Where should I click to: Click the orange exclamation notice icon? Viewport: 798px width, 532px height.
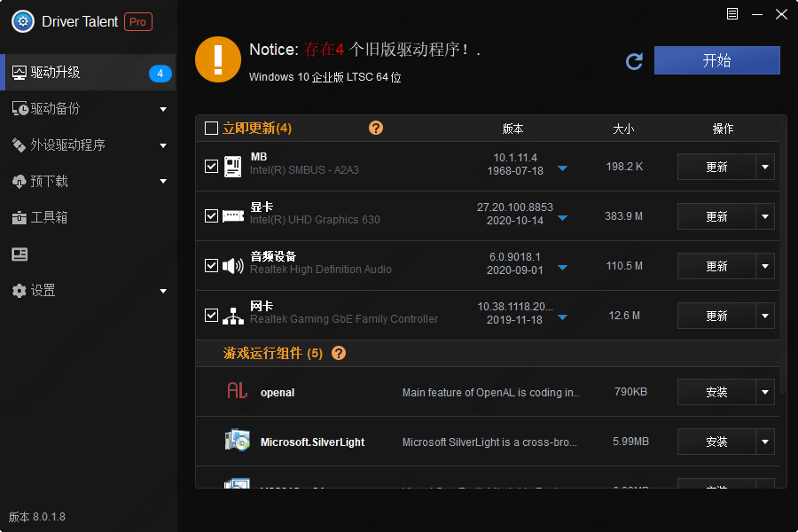[218, 59]
